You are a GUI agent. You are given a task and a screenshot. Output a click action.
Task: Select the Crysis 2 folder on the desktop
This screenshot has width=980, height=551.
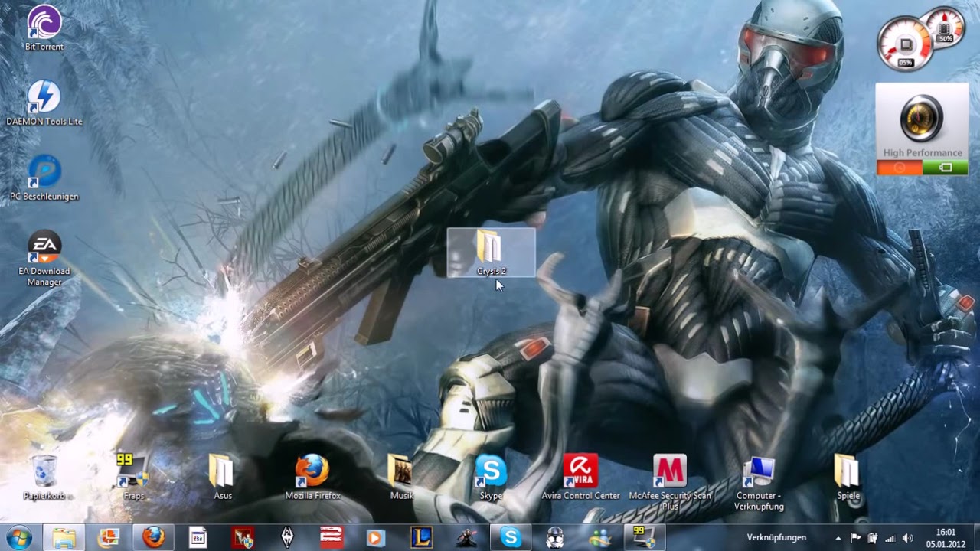(x=491, y=253)
